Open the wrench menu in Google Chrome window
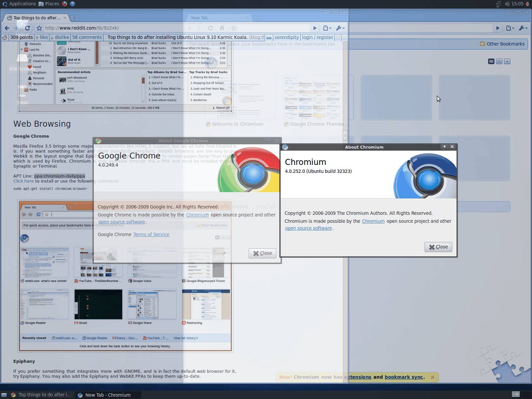 point(340,28)
